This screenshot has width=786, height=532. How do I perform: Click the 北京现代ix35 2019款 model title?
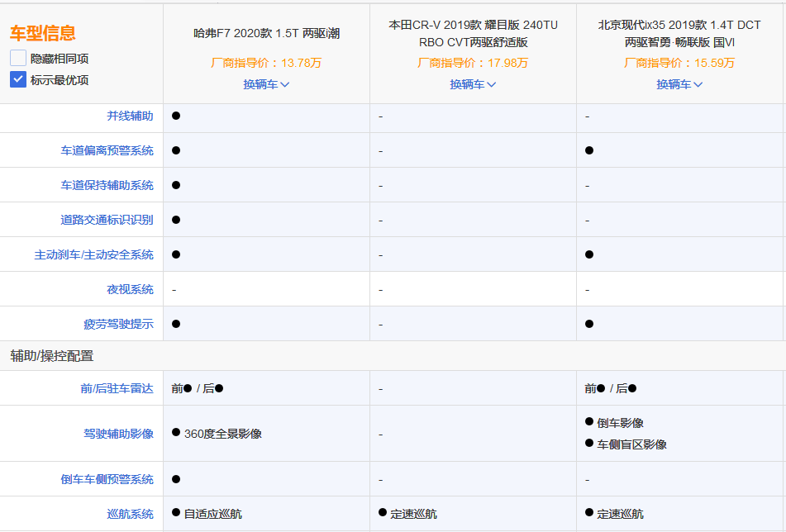click(679, 34)
